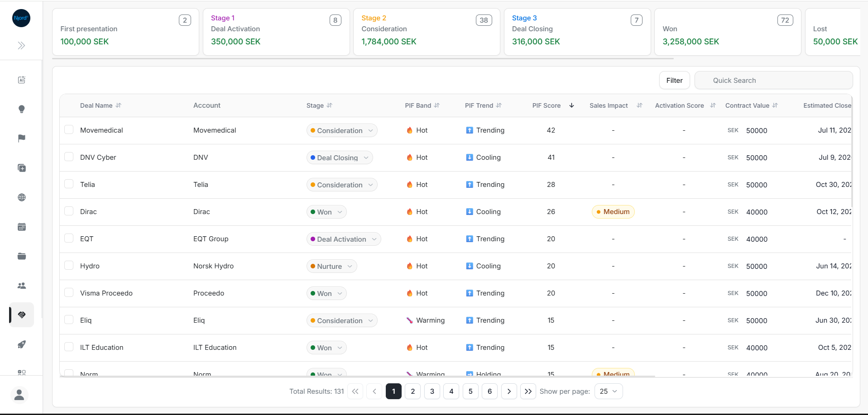Sort by PIF Trend using its sort icon
The height and width of the screenshot is (415, 868).
[x=499, y=105]
